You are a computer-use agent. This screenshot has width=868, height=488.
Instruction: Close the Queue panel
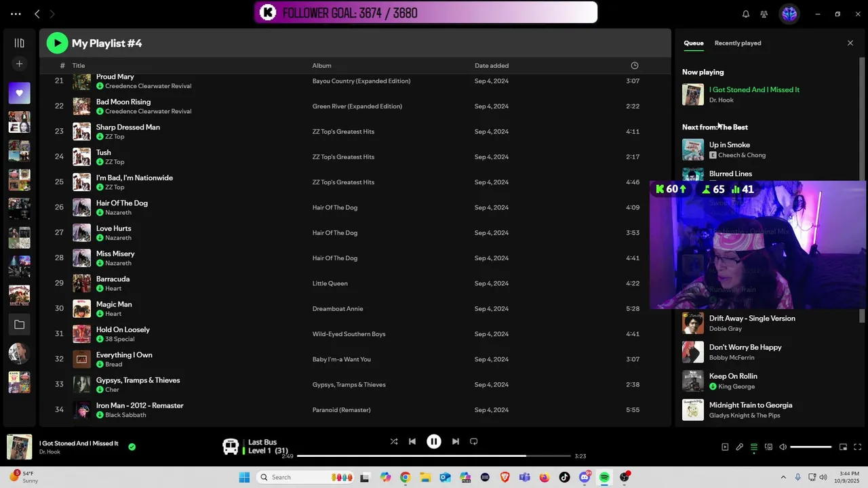tap(850, 43)
